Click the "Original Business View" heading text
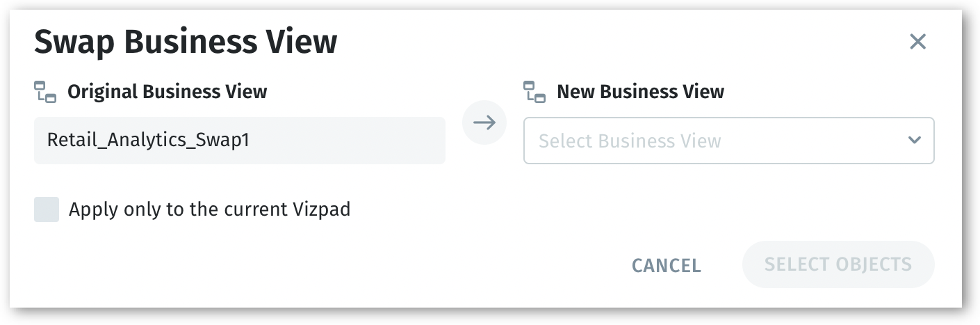980x325 pixels. (x=167, y=92)
